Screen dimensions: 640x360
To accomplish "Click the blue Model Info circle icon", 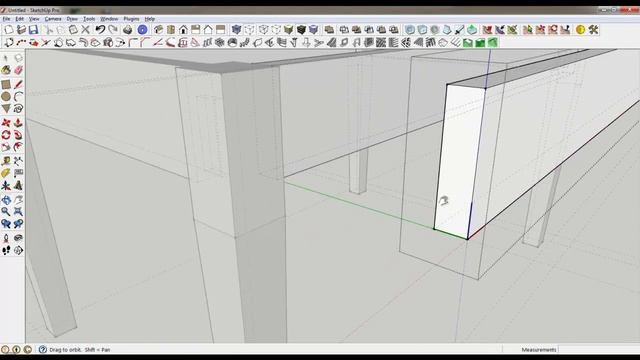I will tap(142, 29).
